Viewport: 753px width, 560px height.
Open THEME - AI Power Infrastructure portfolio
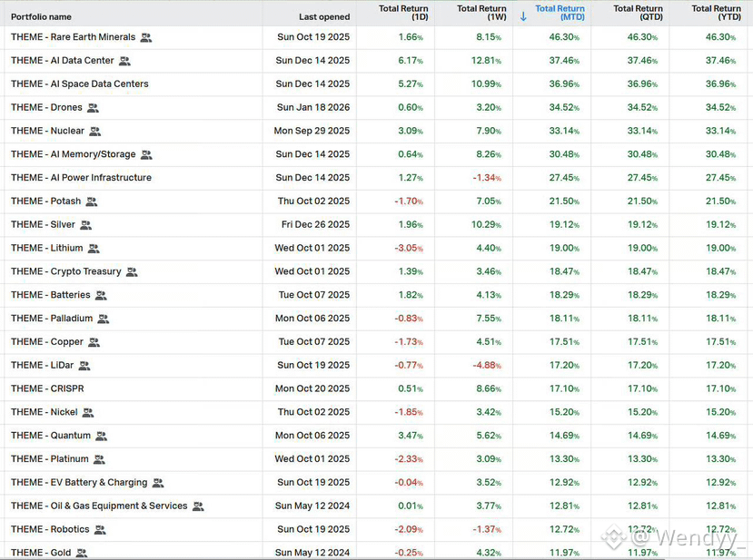click(x=81, y=178)
